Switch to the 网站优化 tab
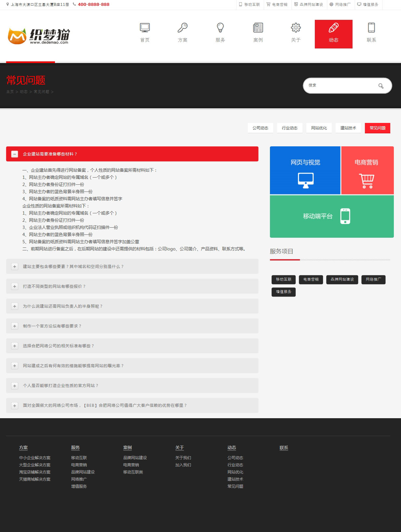 319,128
